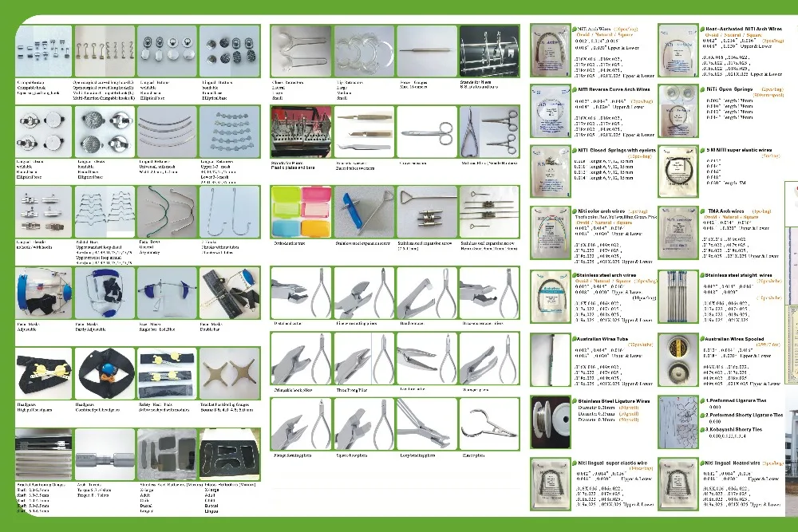Viewport: 798px width, 532px height.
Task: Click the "Stainless Steel Ligature Wires" heading
Action: pos(614,400)
